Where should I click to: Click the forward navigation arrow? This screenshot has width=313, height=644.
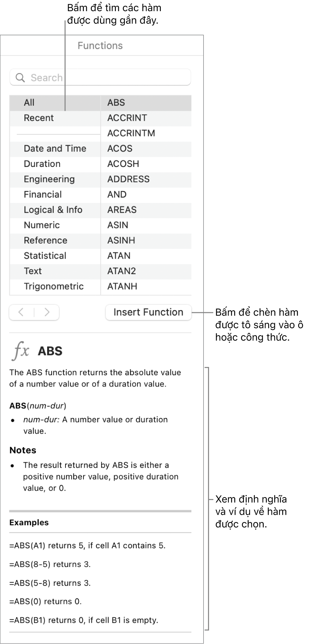tap(47, 312)
